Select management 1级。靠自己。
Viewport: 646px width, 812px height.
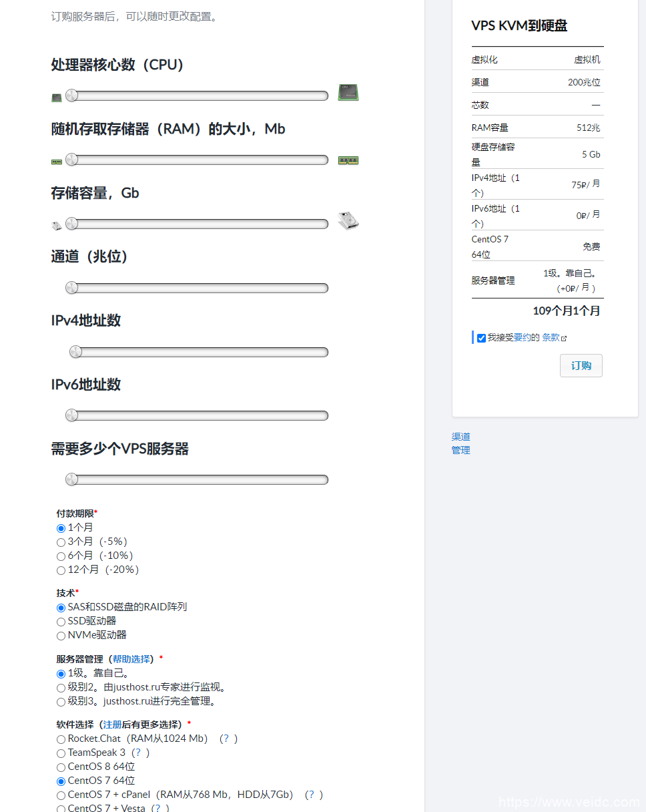61,674
